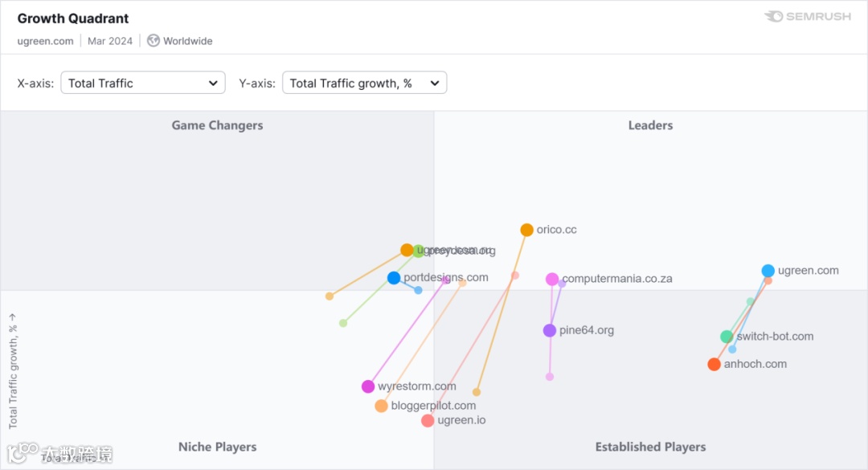Click the portdesigns.com blue dot
Viewport: 868px width, 470px height.
[394, 278]
